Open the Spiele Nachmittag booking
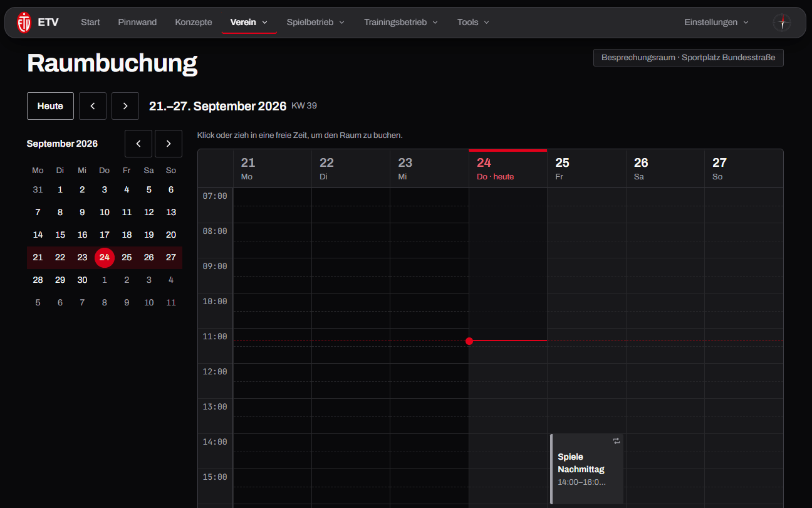The image size is (812, 508). [x=587, y=469]
